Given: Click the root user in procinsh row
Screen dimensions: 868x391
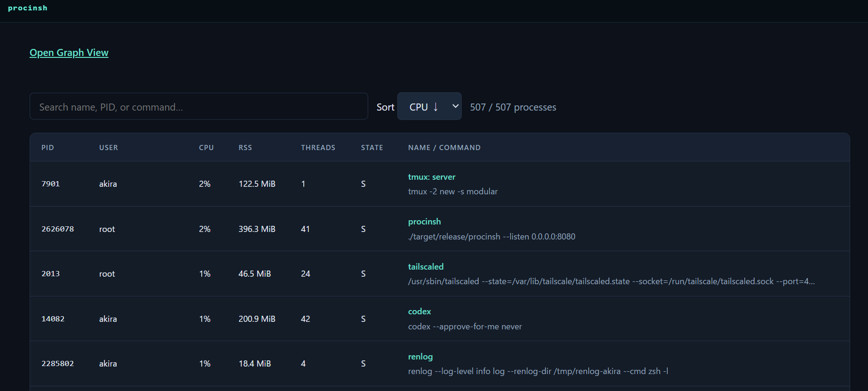Looking at the screenshot, I should pyautogui.click(x=107, y=229).
